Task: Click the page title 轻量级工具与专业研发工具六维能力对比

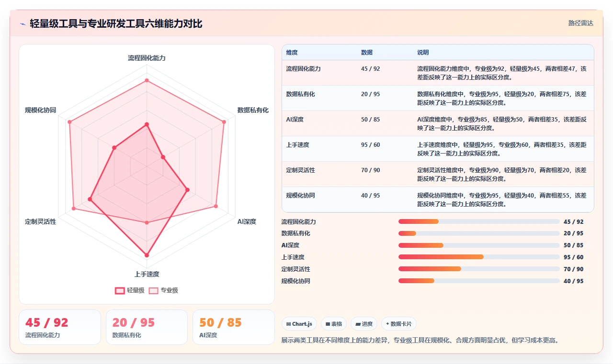Action: [x=116, y=23]
